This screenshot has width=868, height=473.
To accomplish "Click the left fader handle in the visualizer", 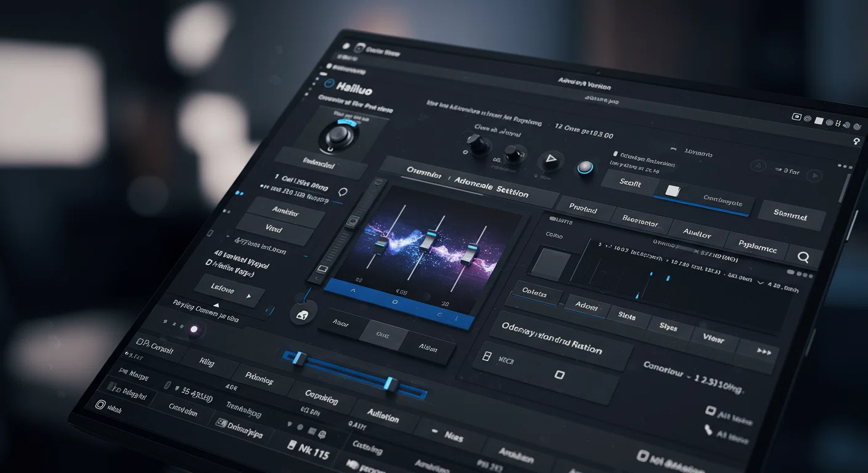I will click(382, 244).
